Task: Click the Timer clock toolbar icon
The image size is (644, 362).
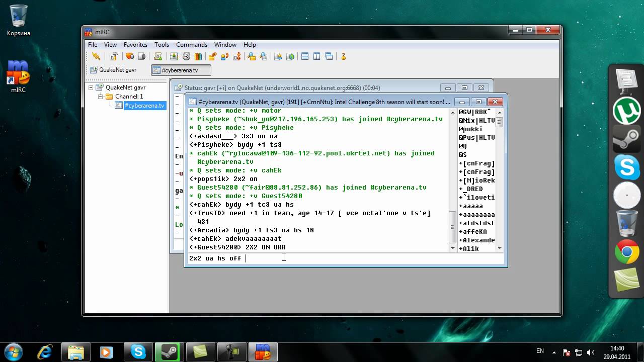Action: click(x=186, y=57)
